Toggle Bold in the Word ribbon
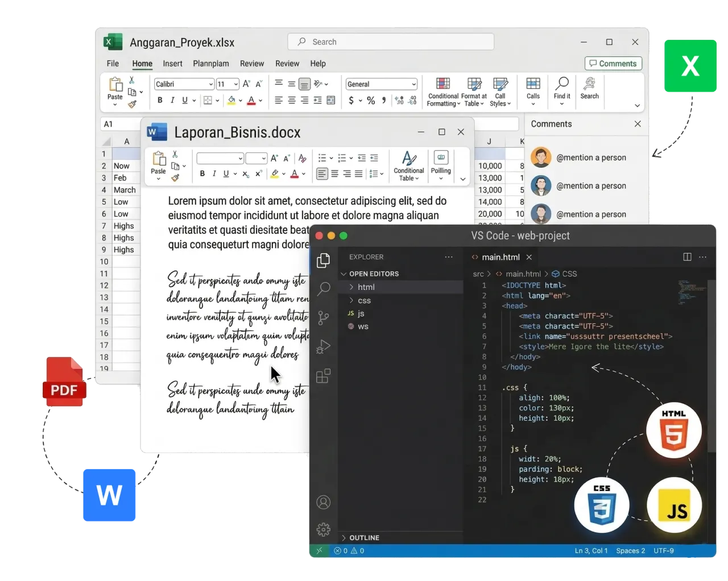728x581 pixels. tap(202, 174)
